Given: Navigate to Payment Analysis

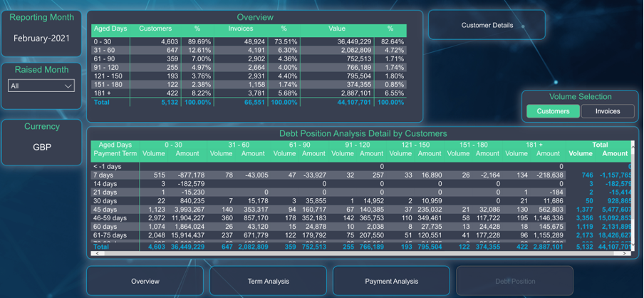Looking at the screenshot, I should [391, 281].
